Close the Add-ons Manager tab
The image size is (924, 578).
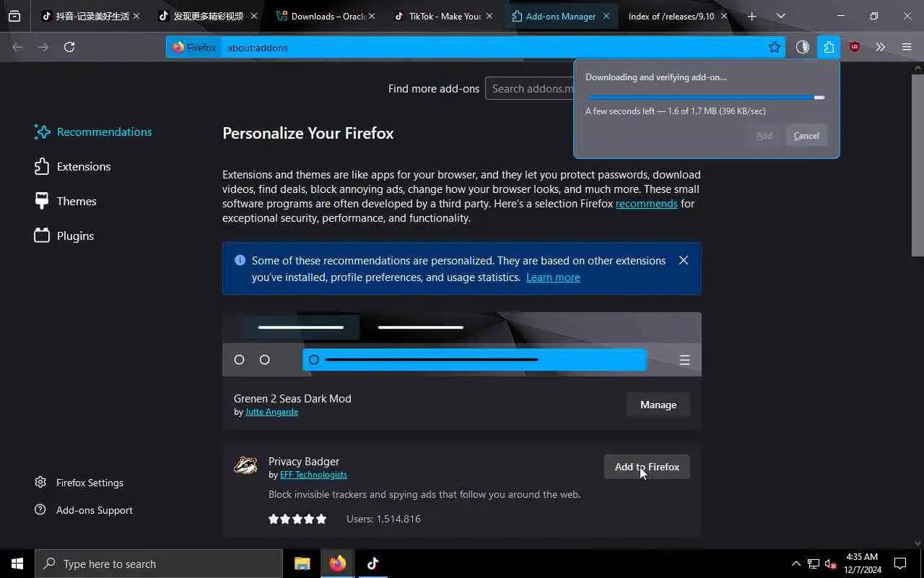point(606,16)
